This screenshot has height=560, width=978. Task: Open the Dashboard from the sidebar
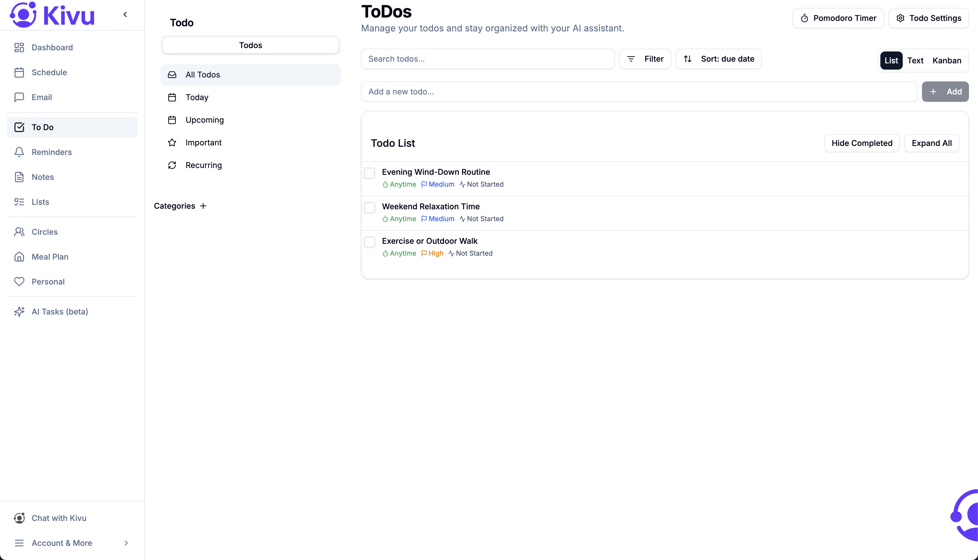tap(52, 47)
